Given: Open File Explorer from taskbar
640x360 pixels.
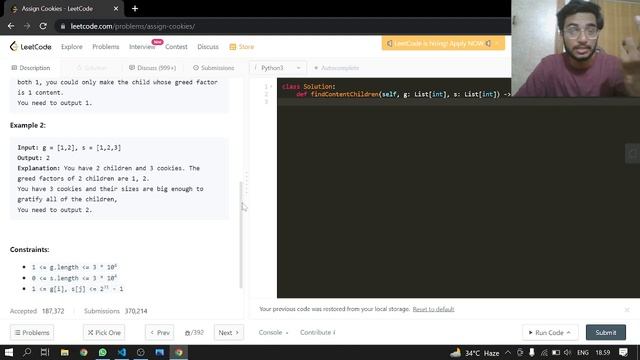Looking at the screenshot, I should click(64, 352).
